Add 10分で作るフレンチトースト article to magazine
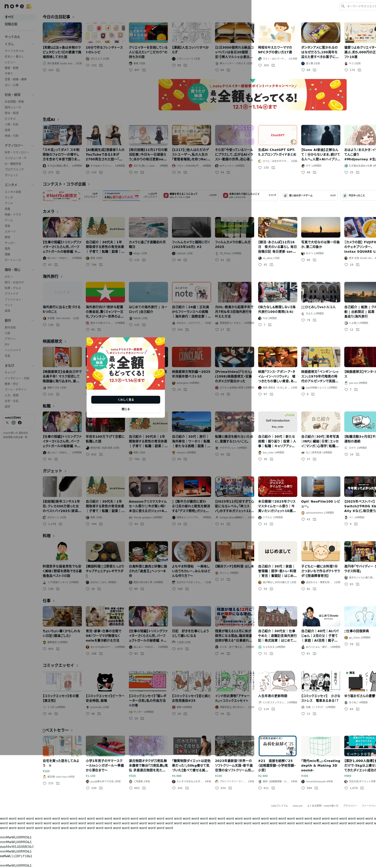The width and height of the screenshot is (376, 868). [x=101, y=65]
